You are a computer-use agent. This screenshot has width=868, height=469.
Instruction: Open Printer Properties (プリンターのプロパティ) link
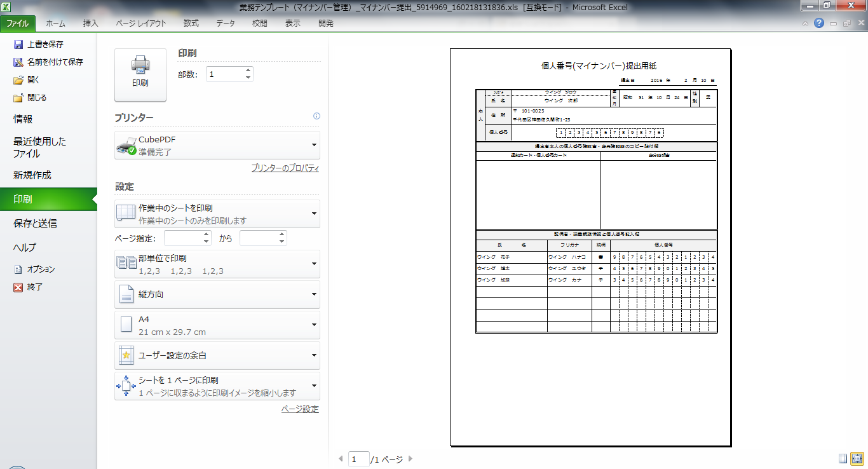285,168
